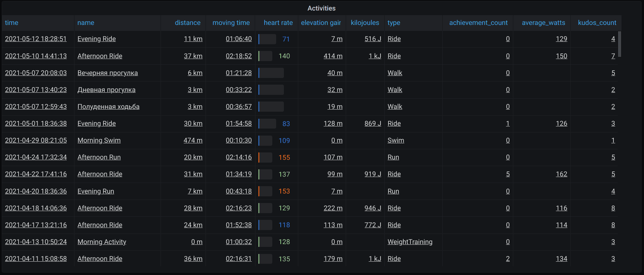This screenshot has height=275, width=644.
Task: Click the kudos_count column header
Action: (x=597, y=23)
